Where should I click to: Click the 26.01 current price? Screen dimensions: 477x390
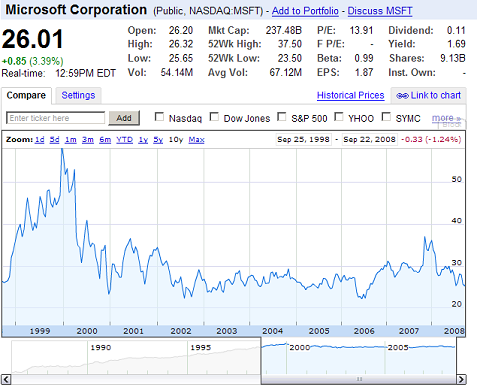(33, 39)
